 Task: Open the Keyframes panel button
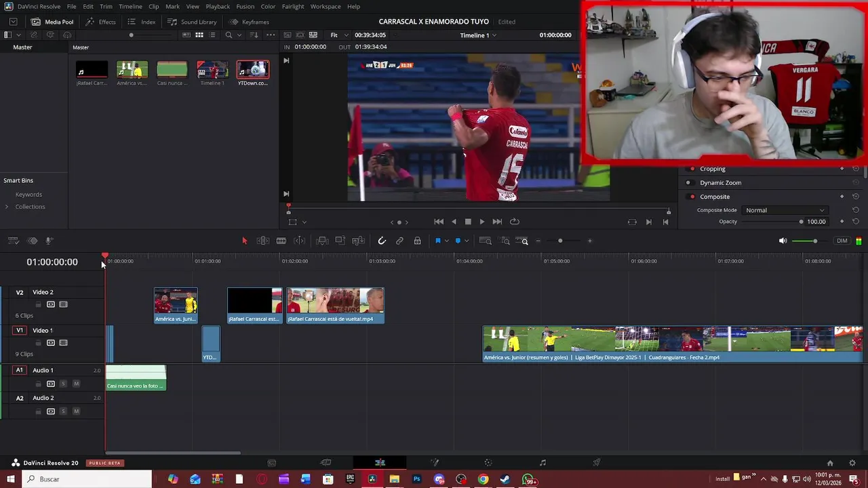click(249, 22)
